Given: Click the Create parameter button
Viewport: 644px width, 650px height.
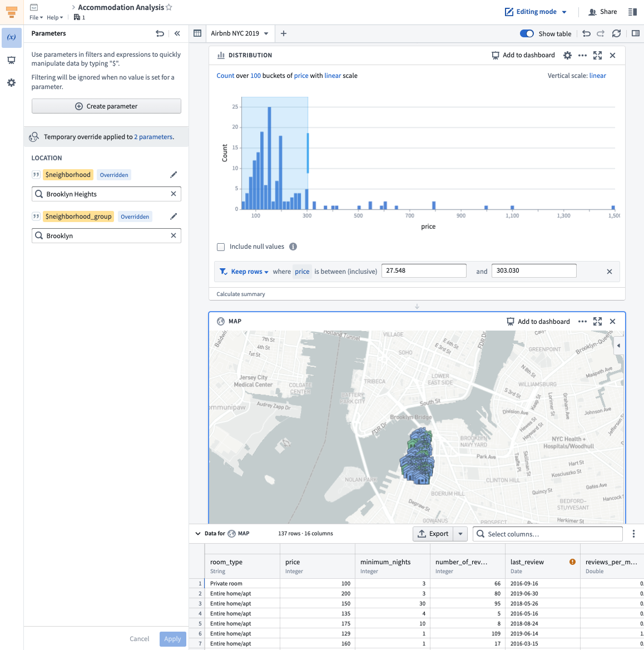Looking at the screenshot, I should click(x=106, y=106).
